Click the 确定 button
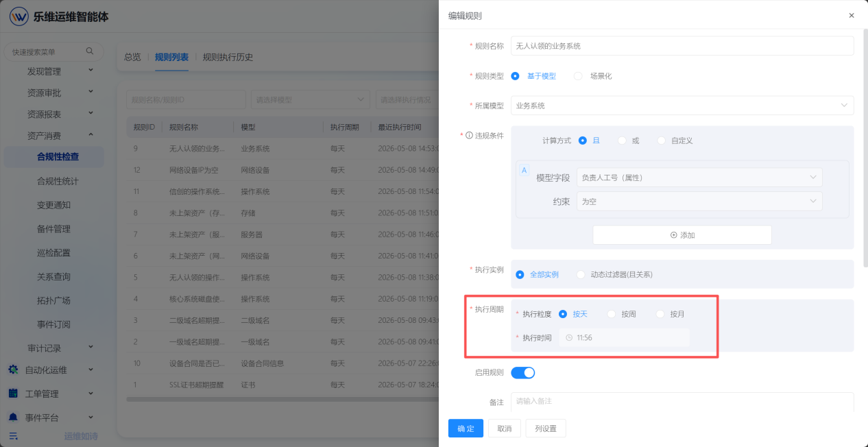 [466, 428]
